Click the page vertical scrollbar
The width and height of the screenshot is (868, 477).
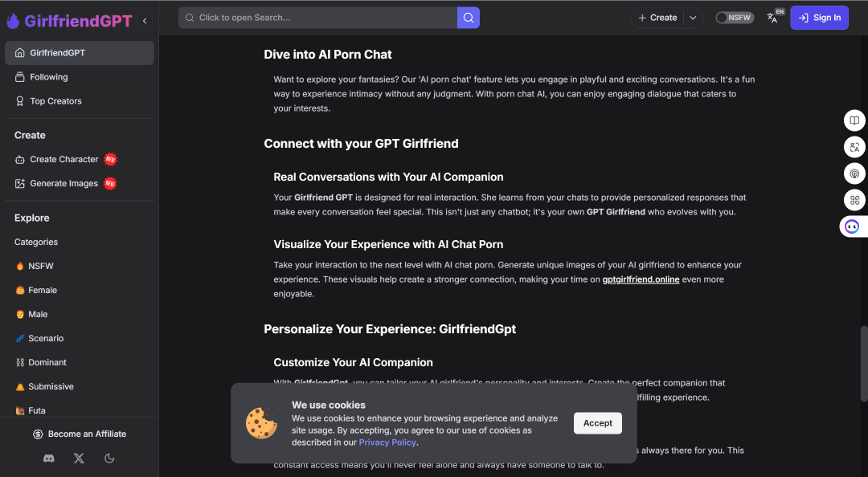[x=863, y=364]
